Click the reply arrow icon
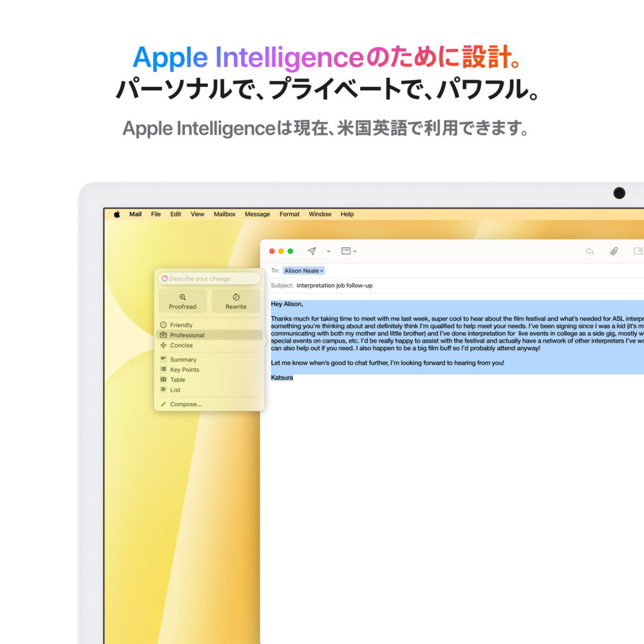The image size is (644, 644). tap(589, 251)
